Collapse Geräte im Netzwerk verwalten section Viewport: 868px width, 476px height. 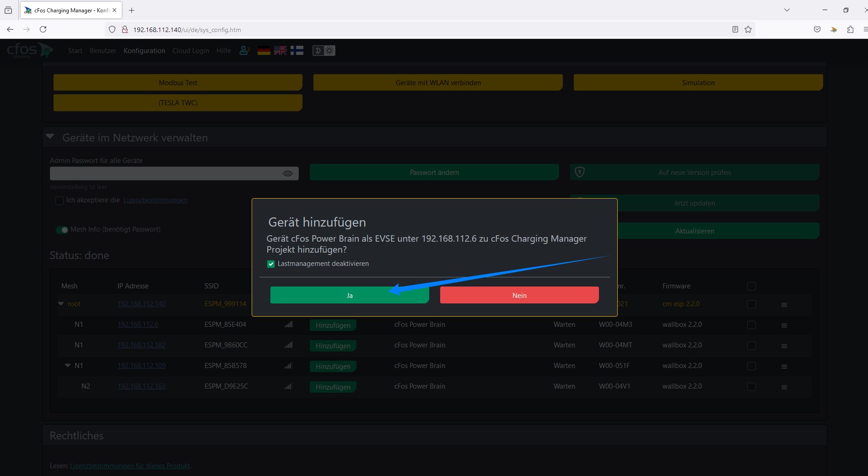coord(50,137)
